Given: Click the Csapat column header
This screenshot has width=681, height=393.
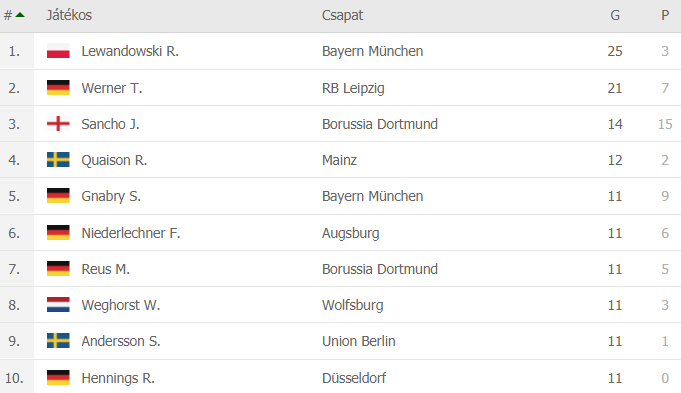Looking at the screenshot, I should click(x=342, y=16).
